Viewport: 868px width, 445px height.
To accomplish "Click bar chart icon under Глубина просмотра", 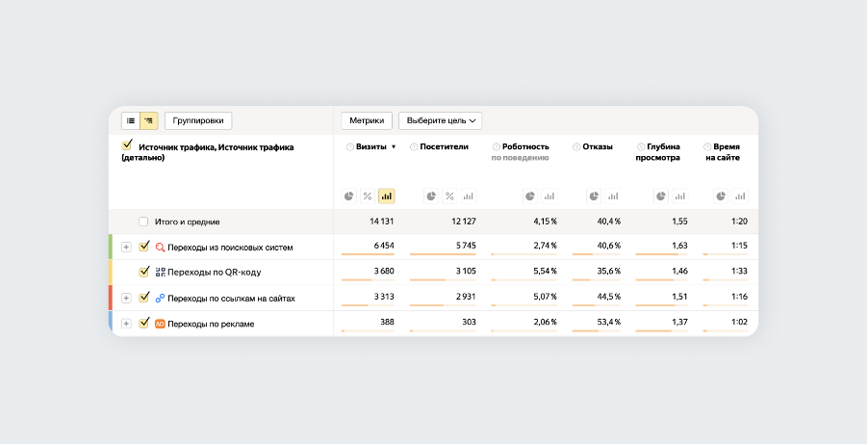I will 679,196.
